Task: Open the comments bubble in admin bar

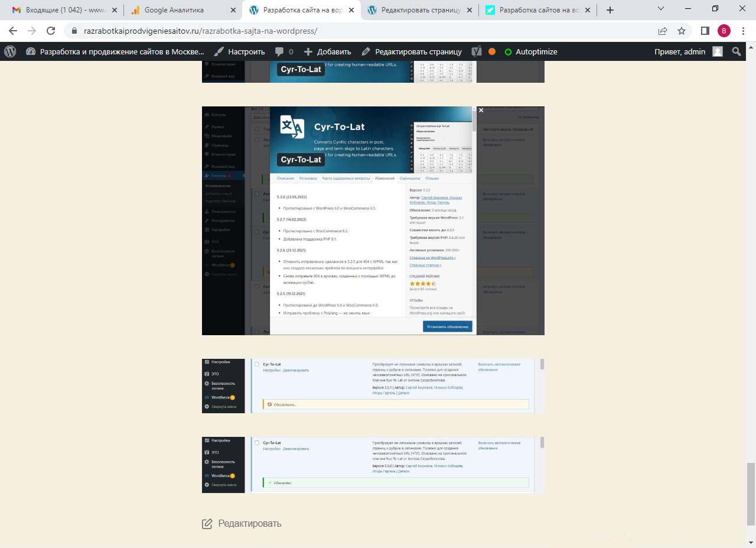Action: click(284, 51)
